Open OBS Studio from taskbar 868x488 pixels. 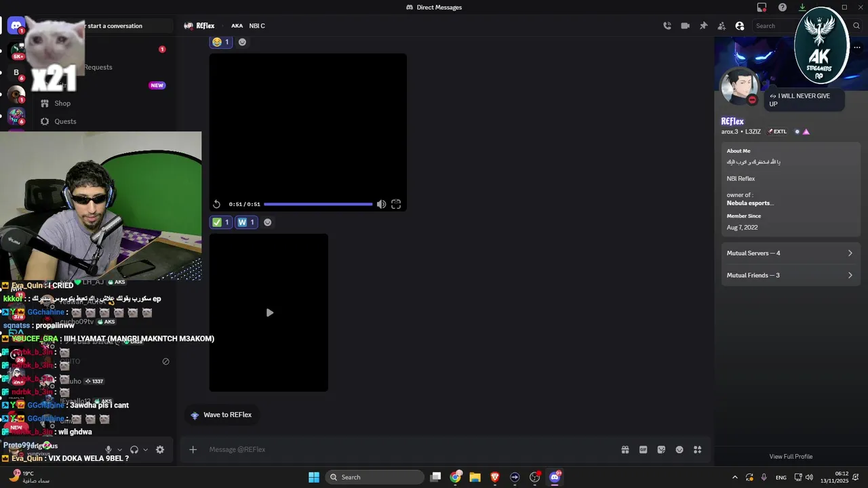pos(534,477)
